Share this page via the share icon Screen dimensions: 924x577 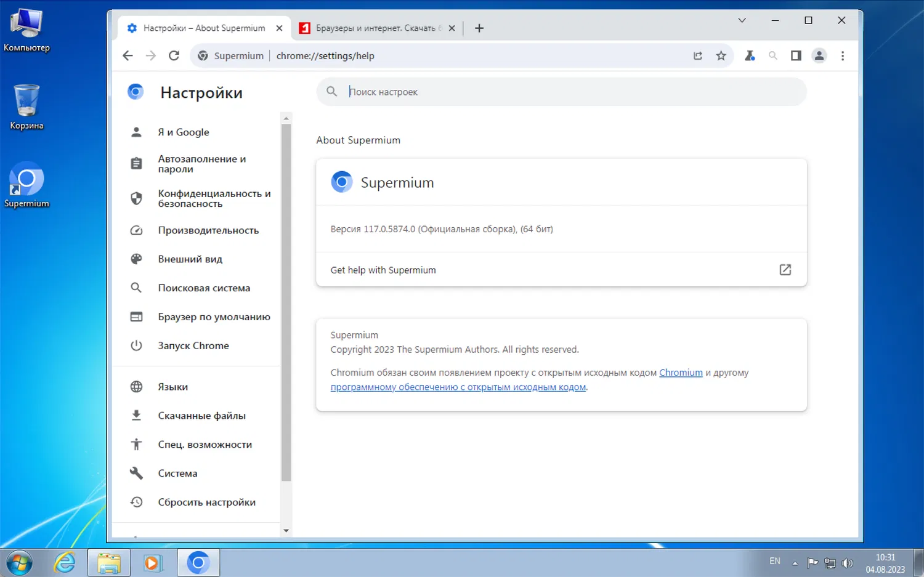coord(698,55)
